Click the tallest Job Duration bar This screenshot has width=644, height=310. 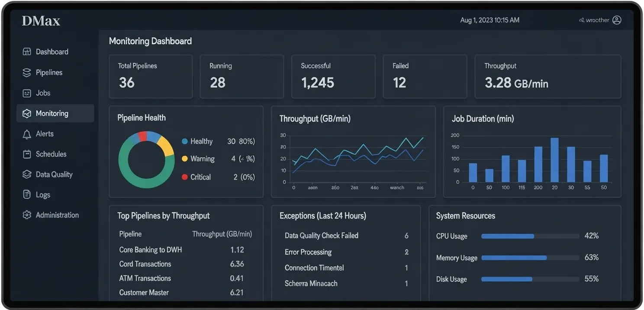tap(554, 160)
